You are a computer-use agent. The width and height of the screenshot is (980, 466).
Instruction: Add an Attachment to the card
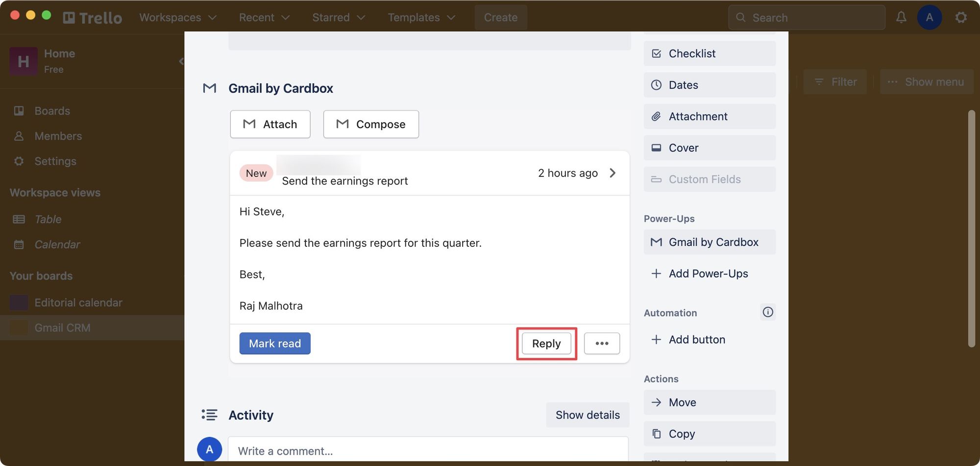coord(710,116)
